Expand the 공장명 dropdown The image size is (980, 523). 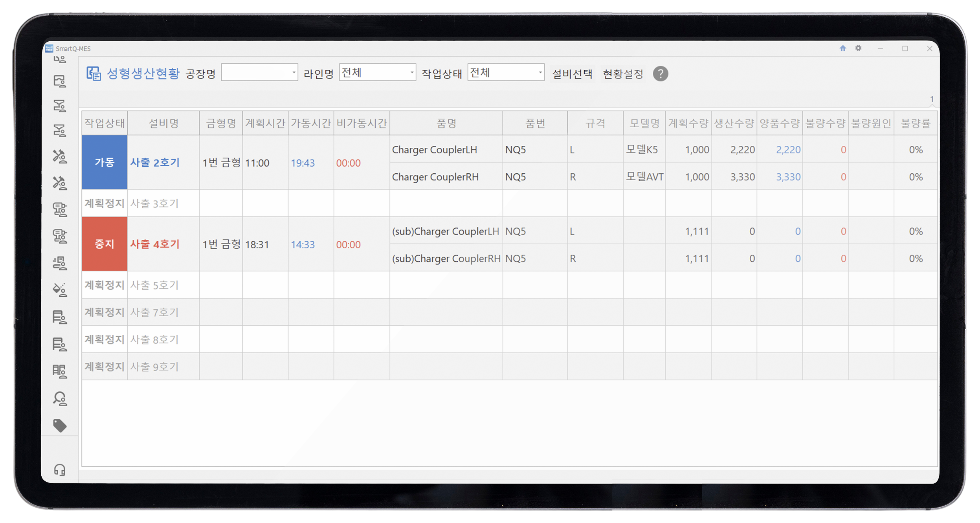pos(293,73)
